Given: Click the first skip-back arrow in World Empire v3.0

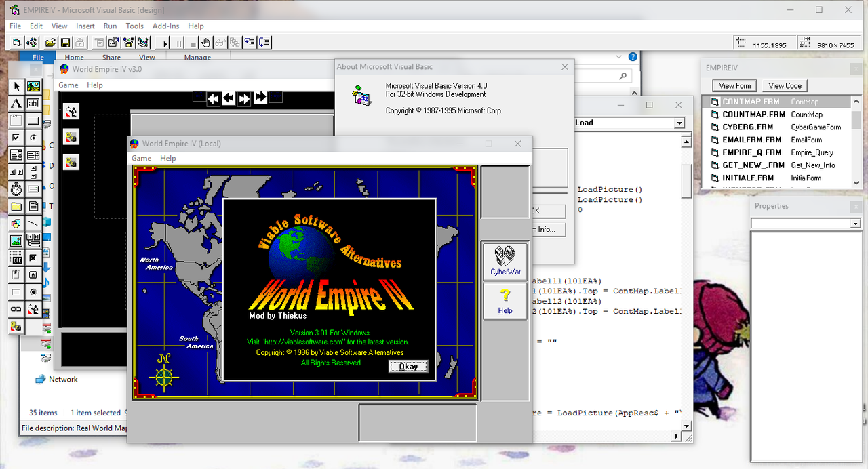Looking at the screenshot, I should pos(214,98).
